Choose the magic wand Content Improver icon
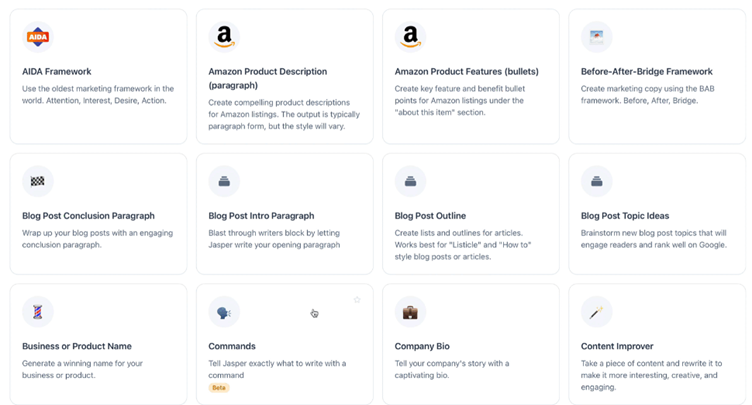This screenshot has width=752, height=405. 596,312
